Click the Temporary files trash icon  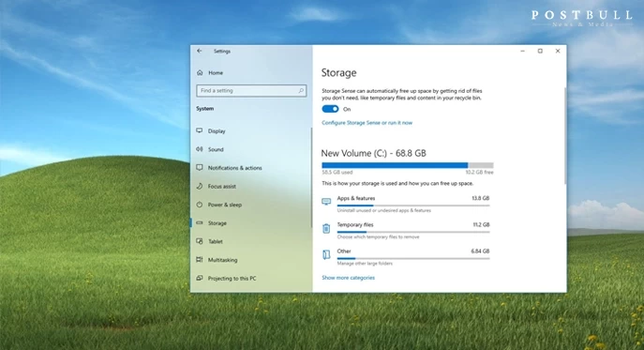pyautogui.click(x=326, y=228)
